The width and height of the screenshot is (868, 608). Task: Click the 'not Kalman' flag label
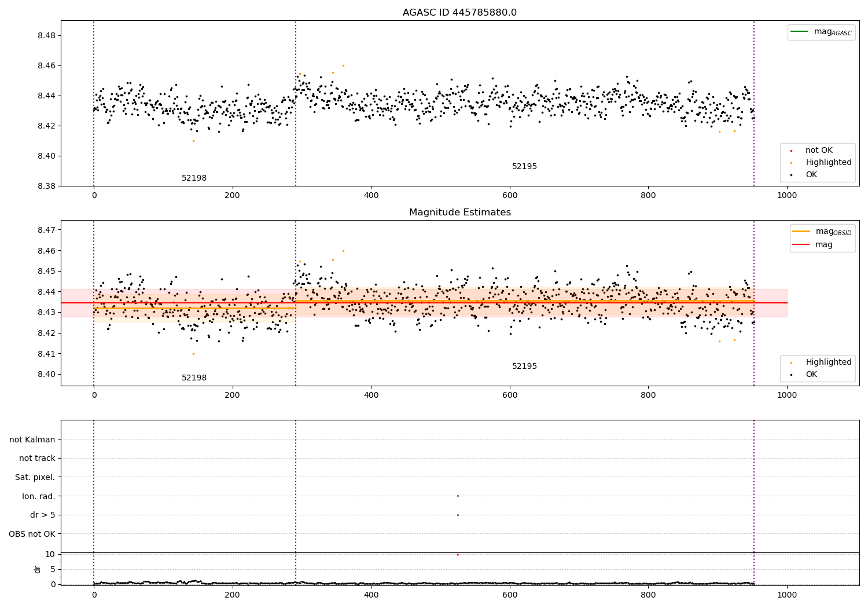[x=32, y=440]
